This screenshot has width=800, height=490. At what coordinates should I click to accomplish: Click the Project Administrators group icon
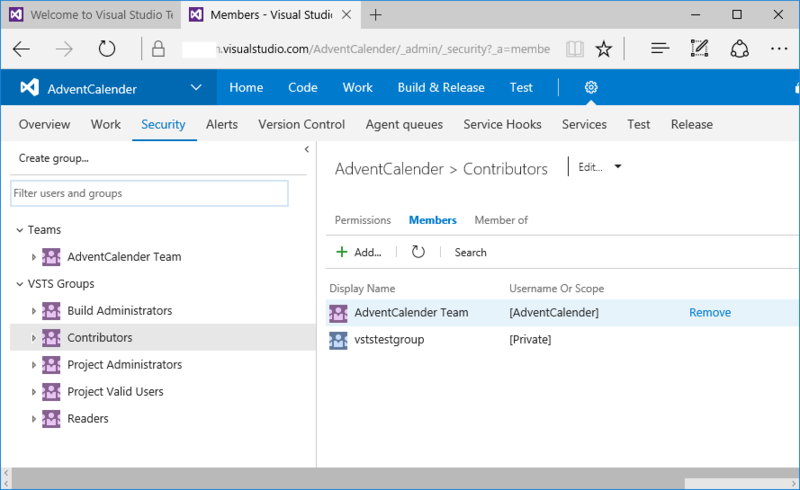51,365
